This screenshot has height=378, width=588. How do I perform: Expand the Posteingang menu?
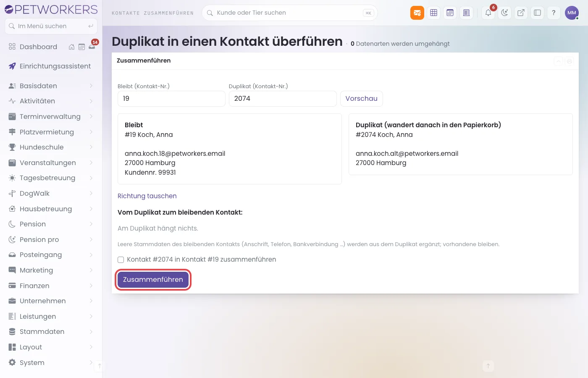[51, 255]
